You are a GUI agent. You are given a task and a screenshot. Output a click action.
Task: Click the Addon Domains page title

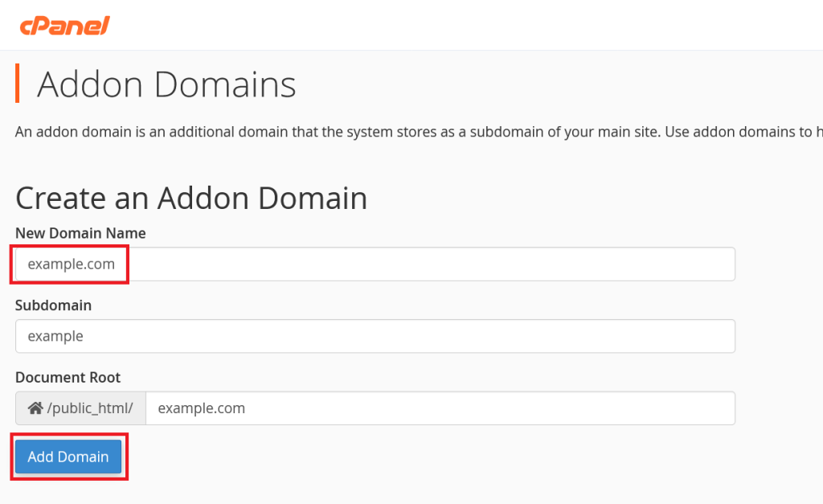166,84
